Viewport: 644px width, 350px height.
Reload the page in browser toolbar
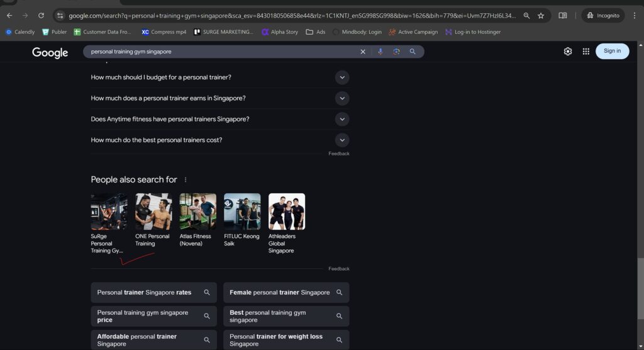click(x=41, y=16)
